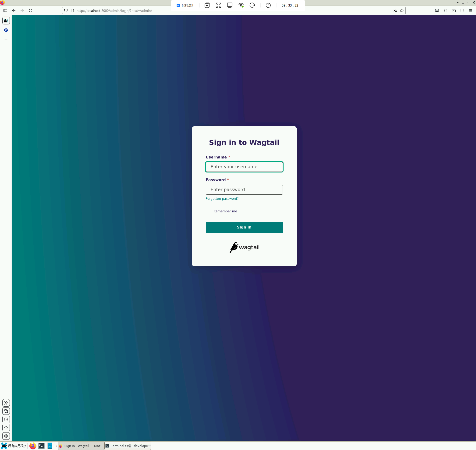Open new tab plus in sidebar
This screenshot has width=476, height=450.
point(6,39)
